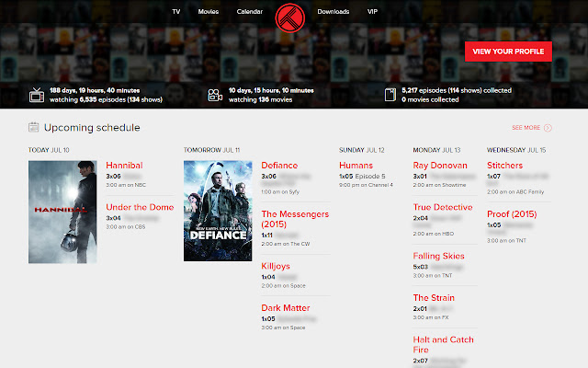Open the Movies menu
The width and height of the screenshot is (588, 368).
(x=209, y=12)
